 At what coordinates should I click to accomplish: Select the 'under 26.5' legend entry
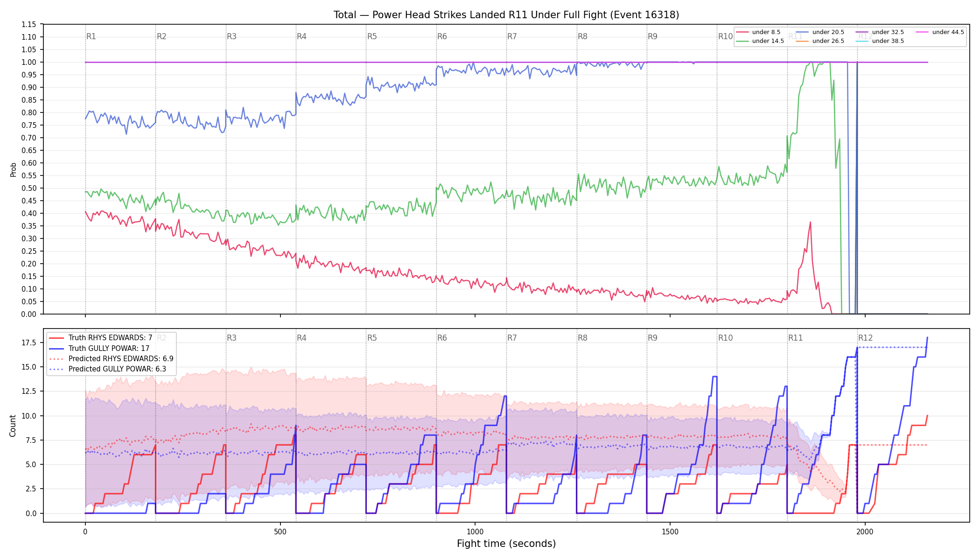pyautogui.click(x=820, y=41)
